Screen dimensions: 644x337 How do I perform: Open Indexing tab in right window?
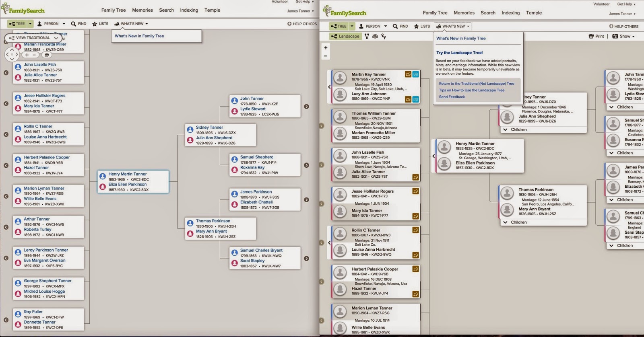click(510, 13)
